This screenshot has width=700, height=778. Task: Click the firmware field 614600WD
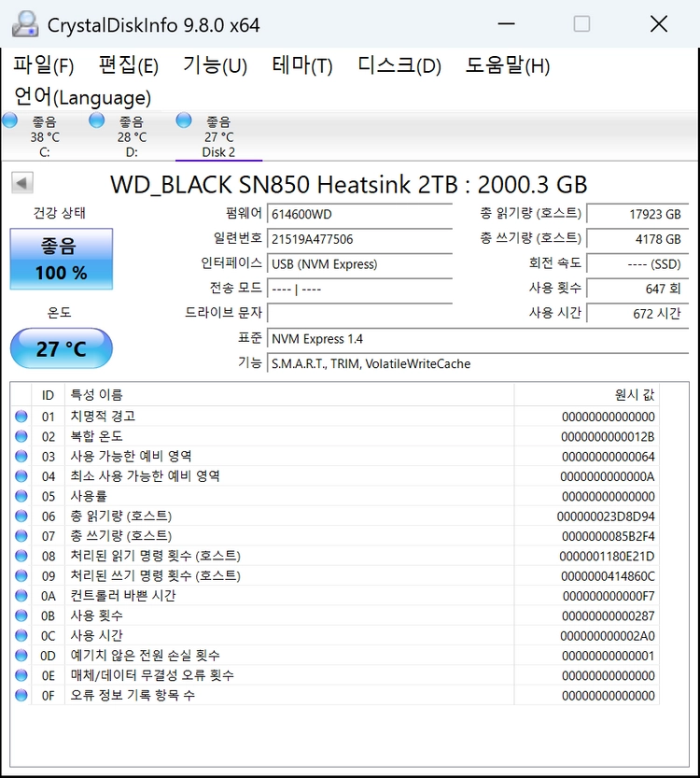pos(360,215)
